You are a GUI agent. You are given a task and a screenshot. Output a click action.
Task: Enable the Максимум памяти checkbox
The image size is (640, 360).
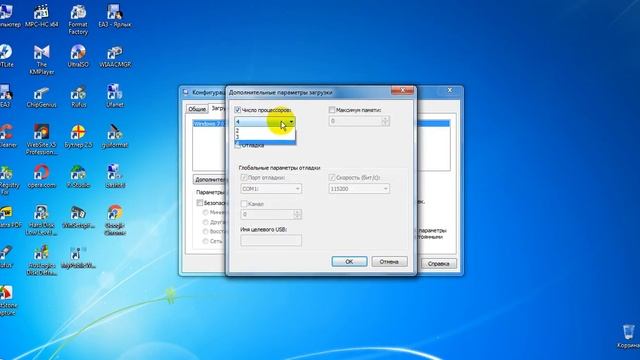click(x=332, y=110)
